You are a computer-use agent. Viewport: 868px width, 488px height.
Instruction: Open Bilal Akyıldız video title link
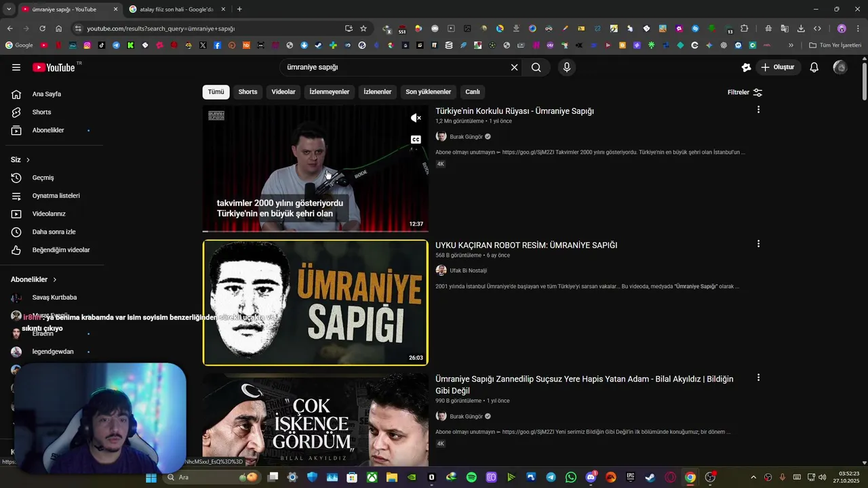(x=585, y=385)
